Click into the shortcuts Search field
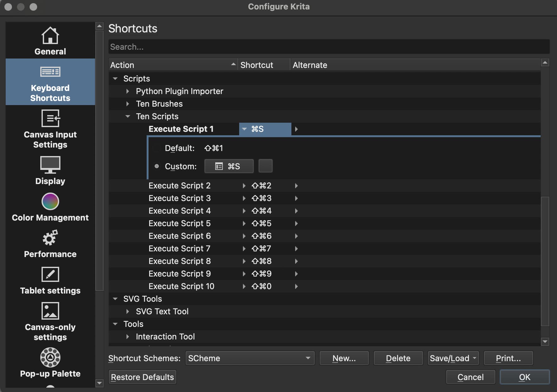557x392 pixels. (x=329, y=47)
